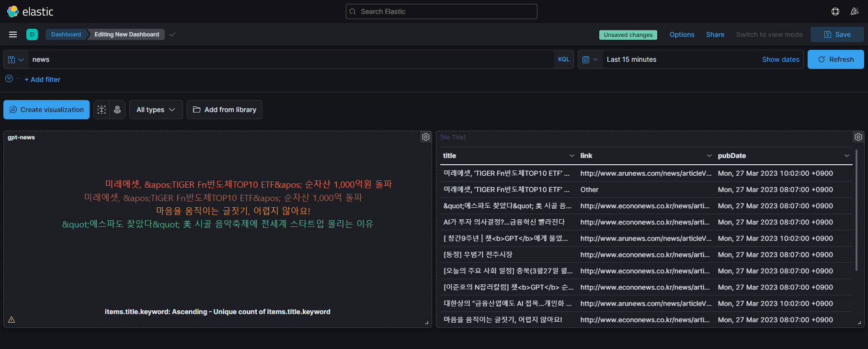Toggle KQL query language switcher
This screenshot has width=868, height=349.
pyautogui.click(x=564, y=59)
